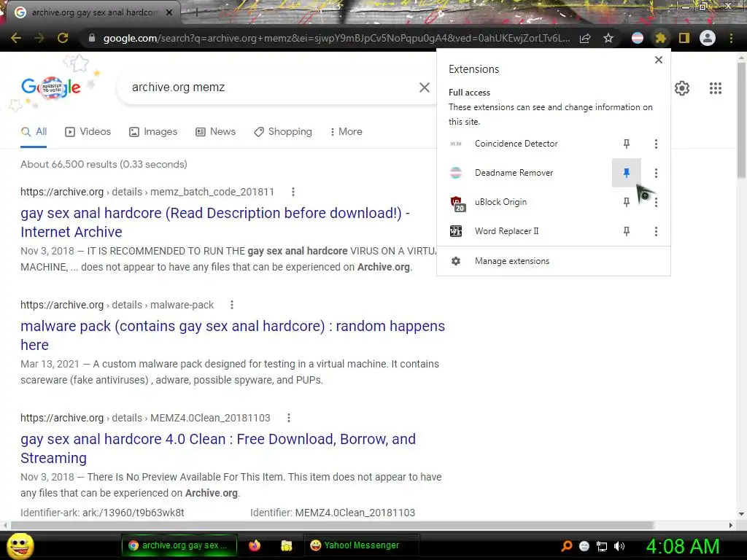Open the file explorer taskbar icon
This screenshot has height=560, width=747.
pyautogui.click(x=286, y=545)
